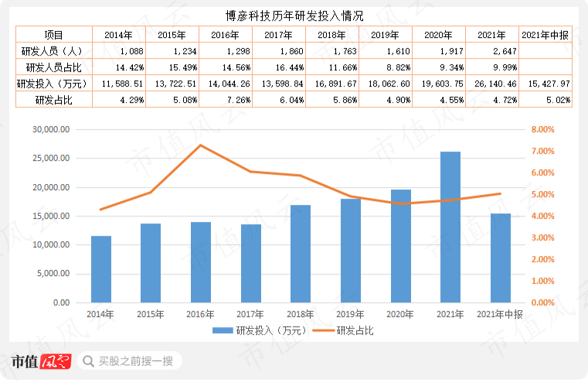The height and width of the screenshot is (382, 588).
Task: Click the chart title 博彦科技历年研发投入情况
Action: point(294,15)
